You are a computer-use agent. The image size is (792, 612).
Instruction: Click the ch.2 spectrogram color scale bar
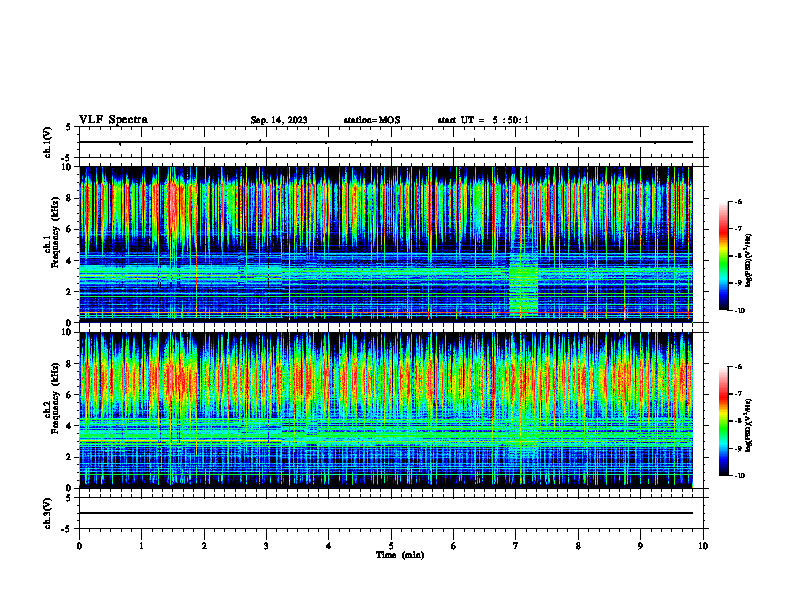pyautogui.click(x=724, y=421)
